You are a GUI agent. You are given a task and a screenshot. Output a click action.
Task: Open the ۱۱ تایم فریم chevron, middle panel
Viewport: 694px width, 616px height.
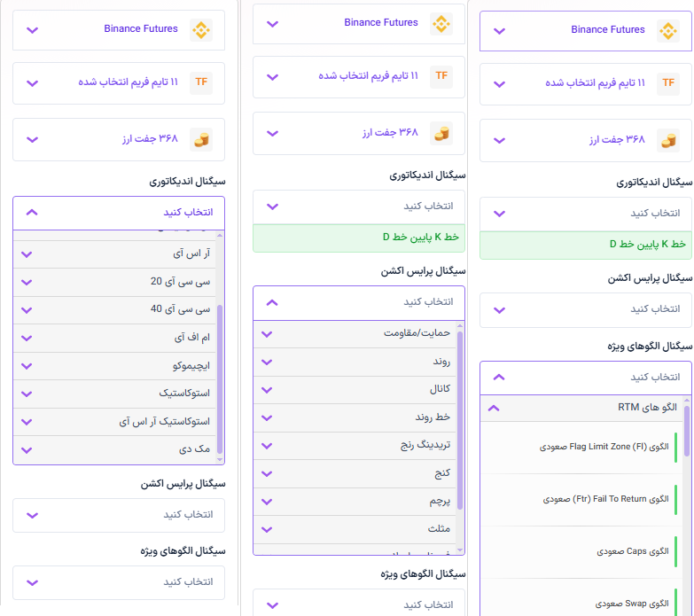pos(273,77)
